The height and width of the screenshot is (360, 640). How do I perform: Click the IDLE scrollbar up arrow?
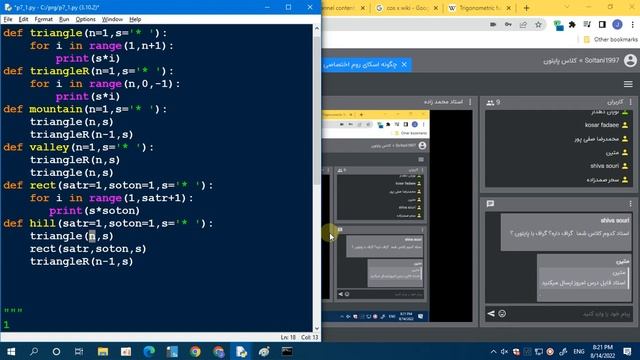click(317, 29)
